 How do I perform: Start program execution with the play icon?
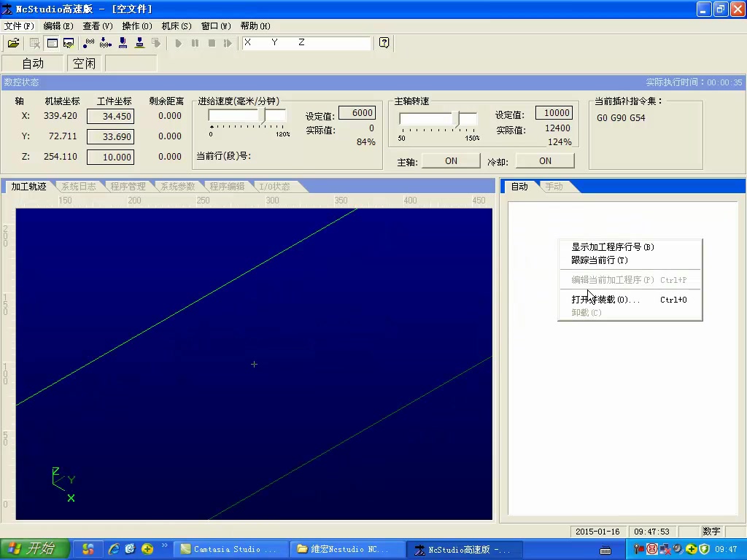pos(179,43)
